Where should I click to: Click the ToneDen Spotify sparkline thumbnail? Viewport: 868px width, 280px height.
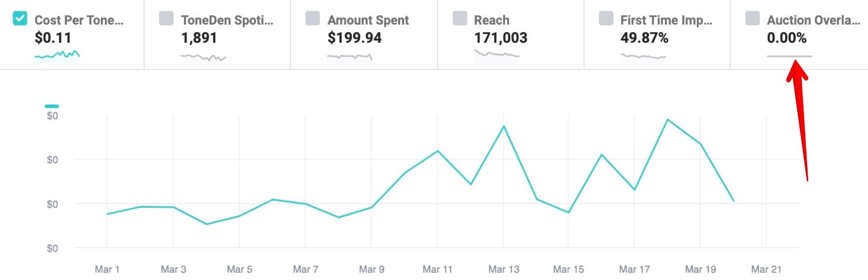click(x=203, y=58)
